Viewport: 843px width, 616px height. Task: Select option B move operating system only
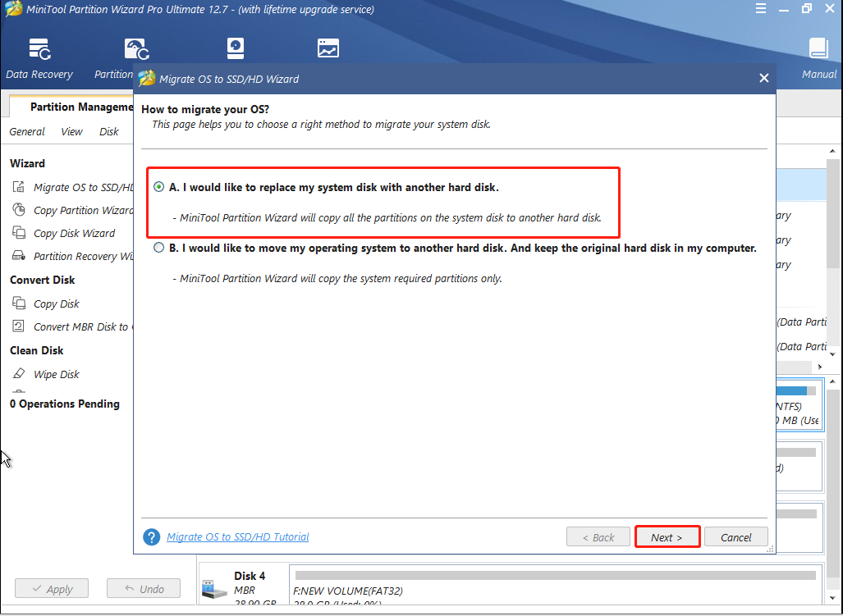pyautogui.click(x=158, y=248)
